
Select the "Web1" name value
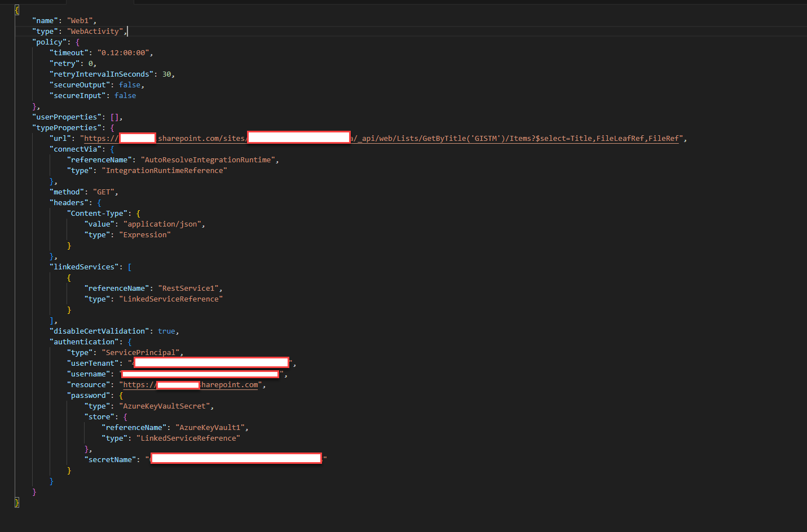point(80,21)
